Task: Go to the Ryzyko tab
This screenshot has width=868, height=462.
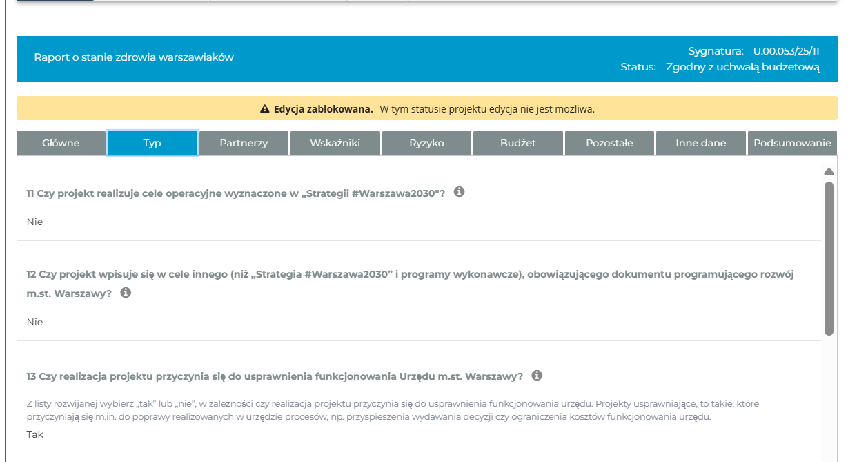Action: [x=426, y=143]
